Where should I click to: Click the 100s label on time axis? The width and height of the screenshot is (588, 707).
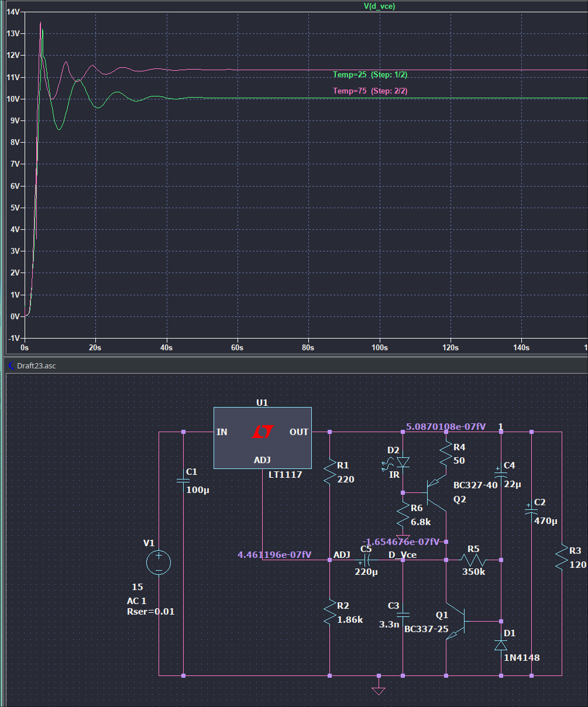point(379,347)
